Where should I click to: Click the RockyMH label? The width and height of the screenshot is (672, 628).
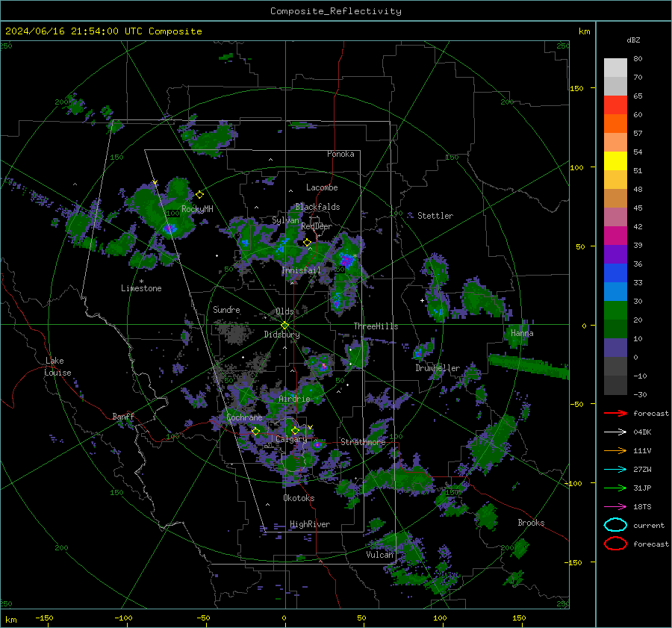pos(197,209)
